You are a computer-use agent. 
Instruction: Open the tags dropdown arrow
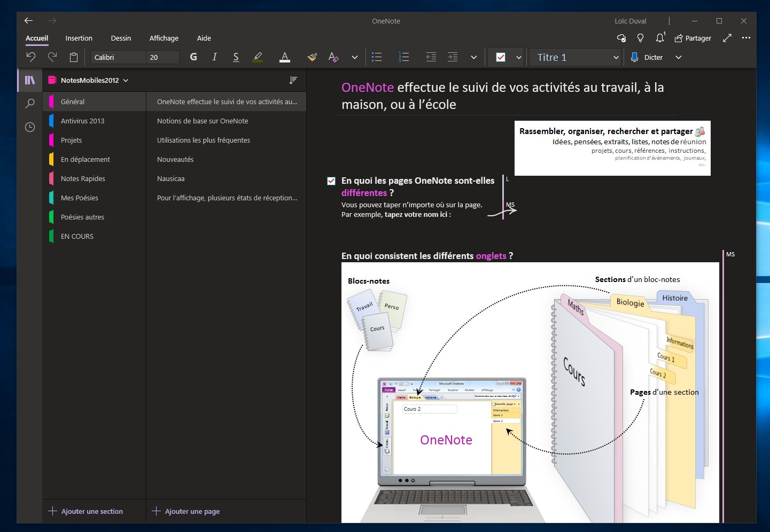[518, 57]
